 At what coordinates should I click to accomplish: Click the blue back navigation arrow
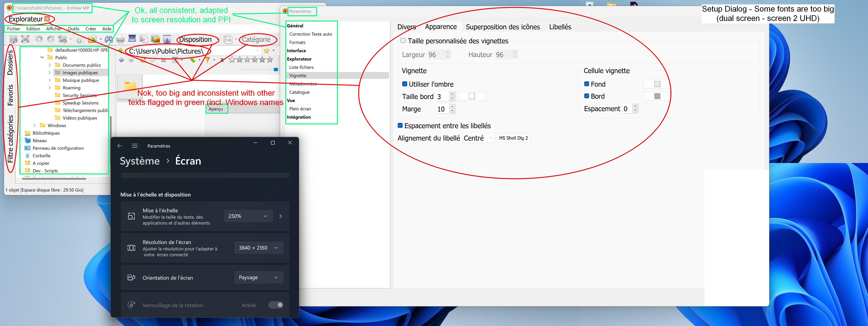click(x=121, y=60)
